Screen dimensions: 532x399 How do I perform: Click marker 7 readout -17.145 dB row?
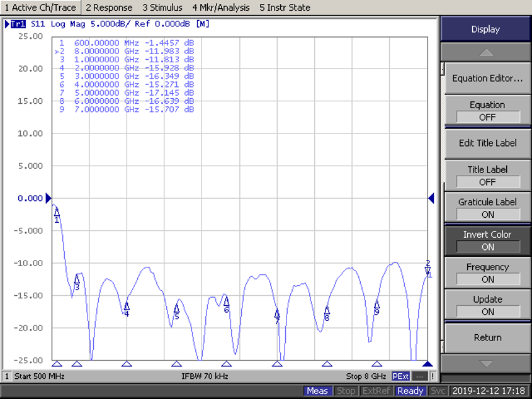126,93
